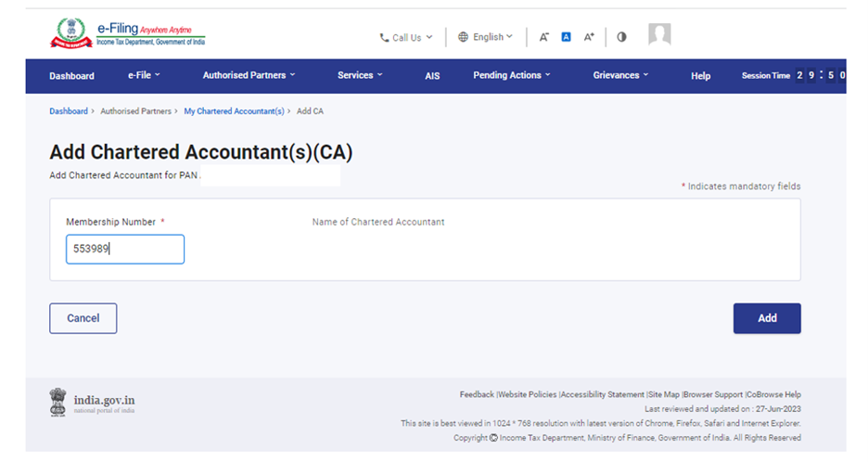
Task: Expand the Call Us dropdown
Action: (405, 38)
